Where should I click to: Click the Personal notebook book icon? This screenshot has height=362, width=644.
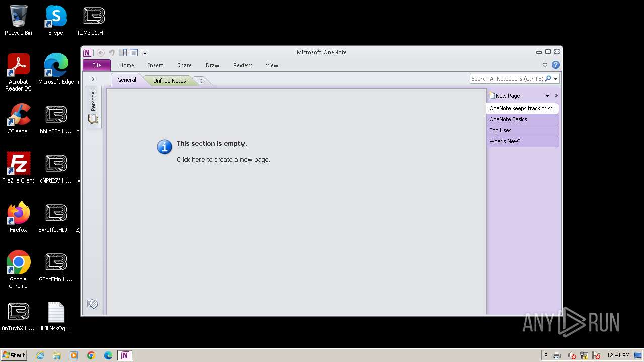pos(93,119)
